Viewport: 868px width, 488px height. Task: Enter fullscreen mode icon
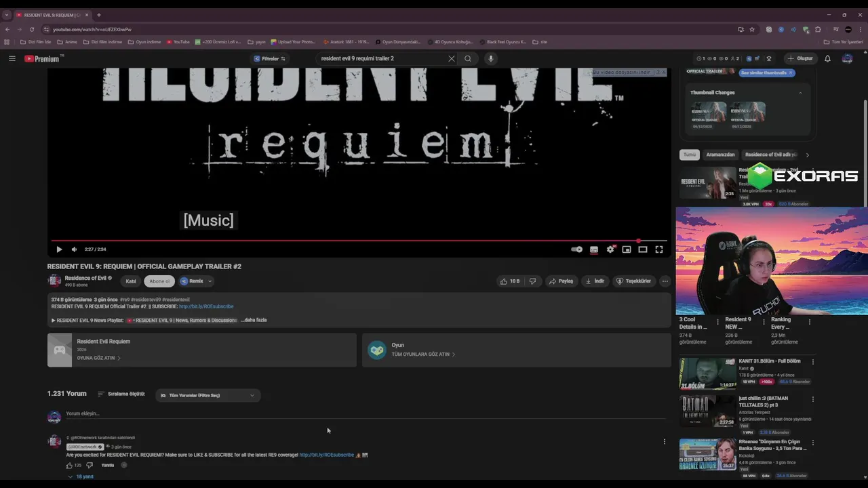coord(659,249)
